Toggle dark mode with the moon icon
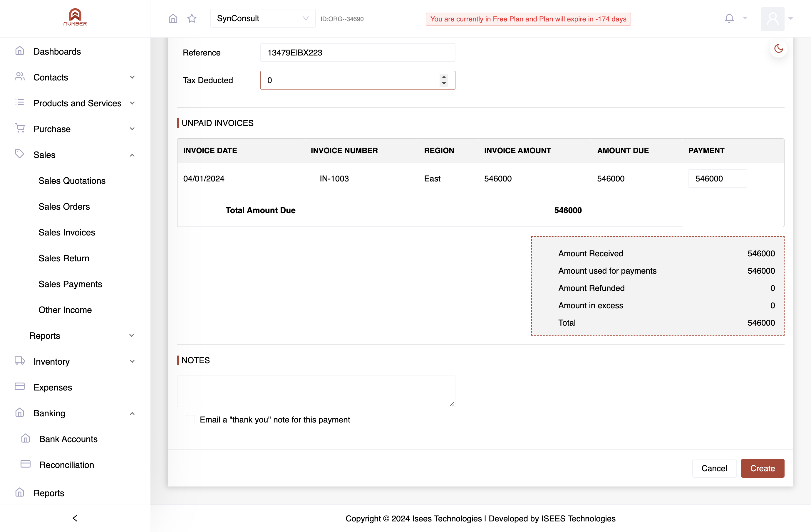This screenshot has width=811, height=532. [779, 49]
